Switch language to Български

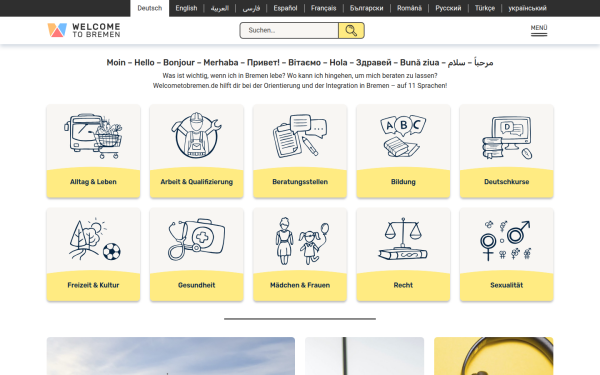point(366,8)
